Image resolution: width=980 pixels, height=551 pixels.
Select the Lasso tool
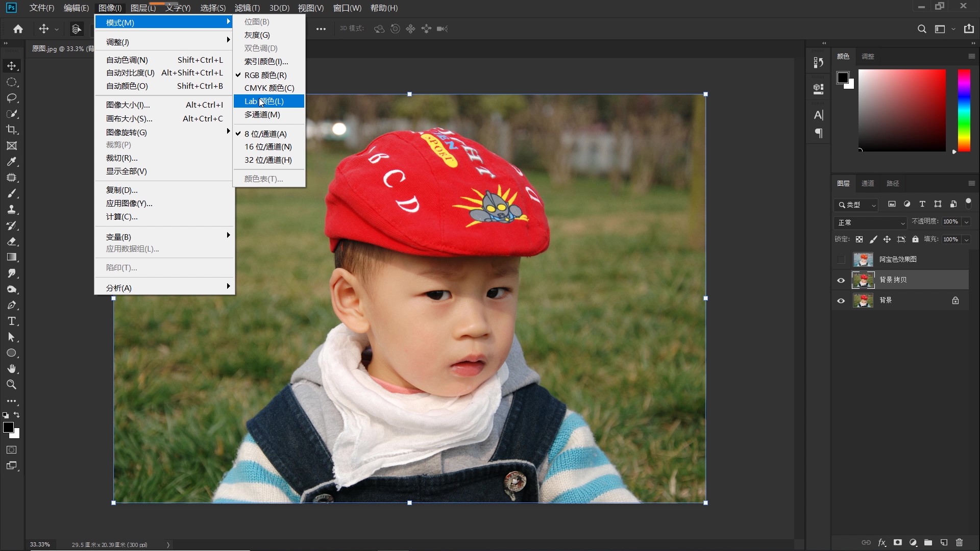tap(12, 98)
